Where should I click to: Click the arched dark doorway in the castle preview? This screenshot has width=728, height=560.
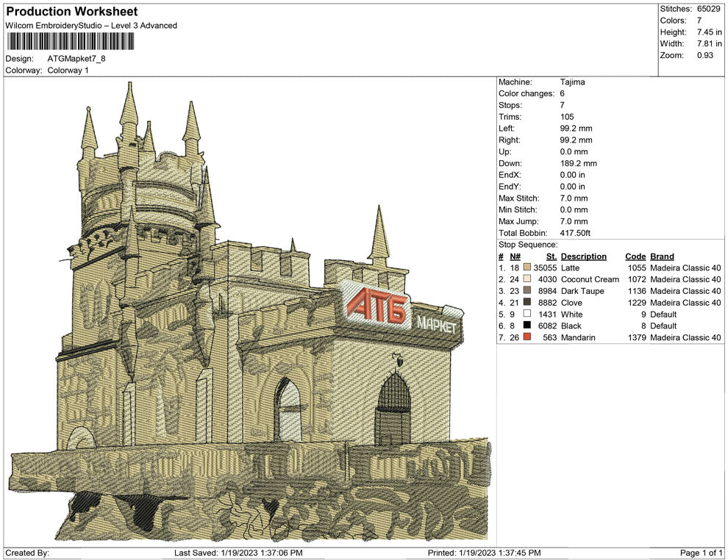tap(392, 407)
